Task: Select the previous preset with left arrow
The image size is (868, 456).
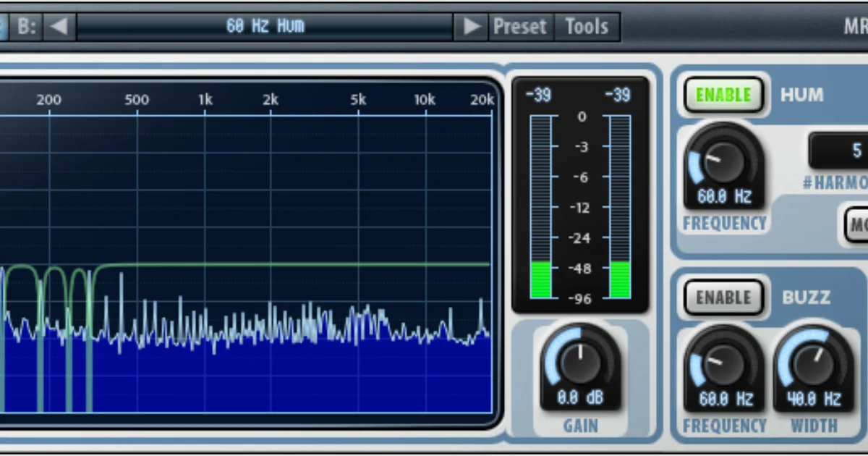Action: [59, 28]
